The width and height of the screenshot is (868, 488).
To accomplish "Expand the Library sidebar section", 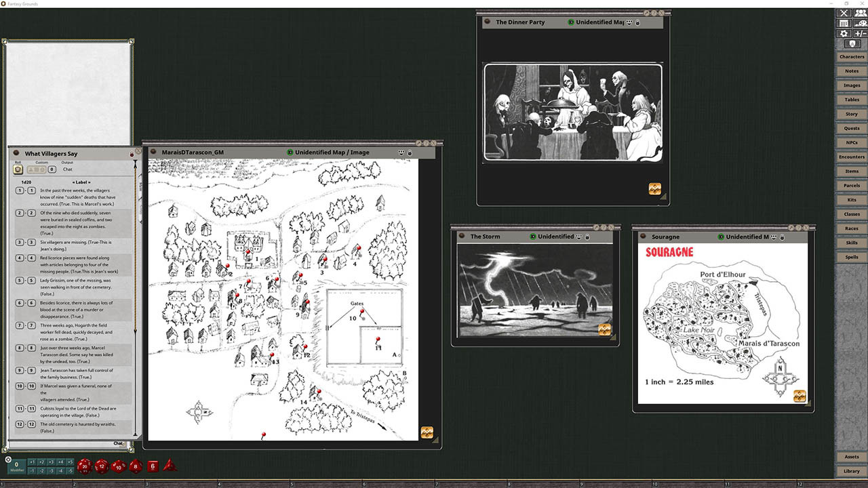I will [x=851, y=471].
